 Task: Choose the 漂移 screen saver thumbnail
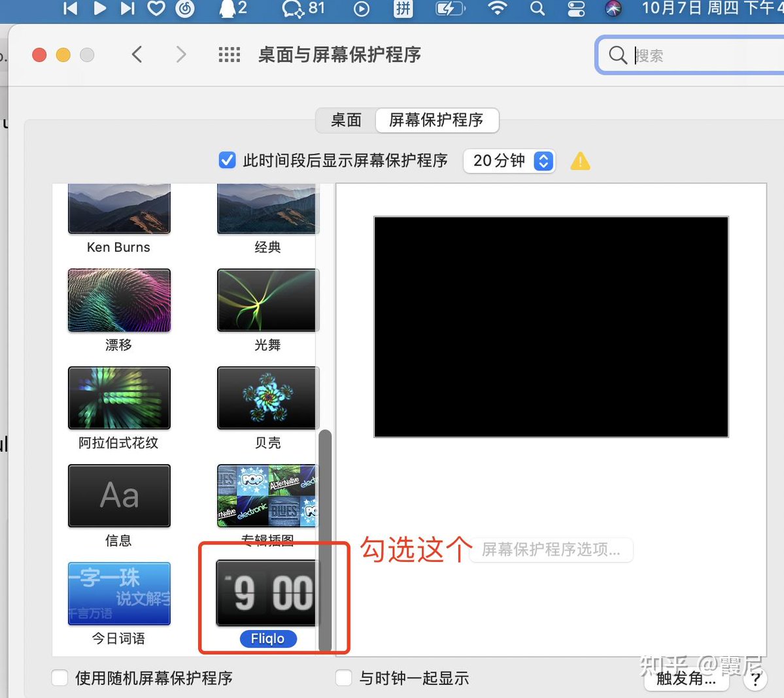pos(119,300)
